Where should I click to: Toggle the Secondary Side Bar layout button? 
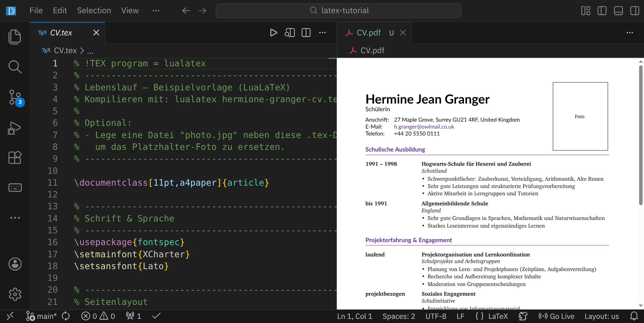tap(635, 11)
